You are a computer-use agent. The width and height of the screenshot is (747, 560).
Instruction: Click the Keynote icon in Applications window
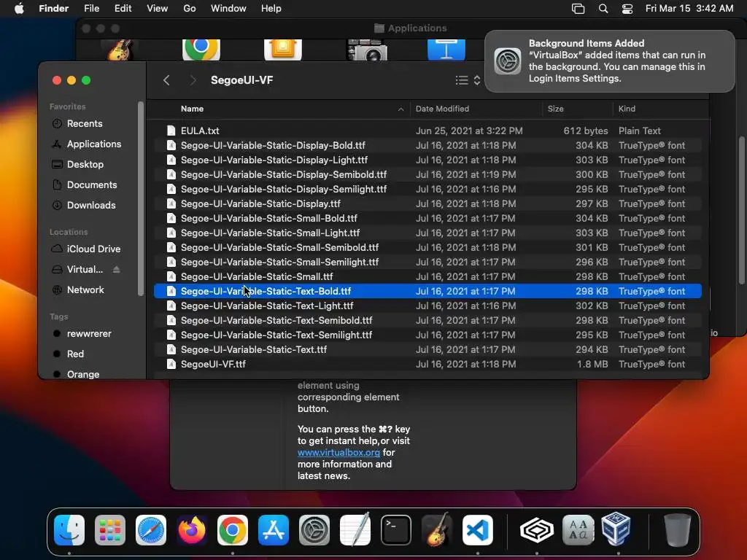[x=446, y=49]
